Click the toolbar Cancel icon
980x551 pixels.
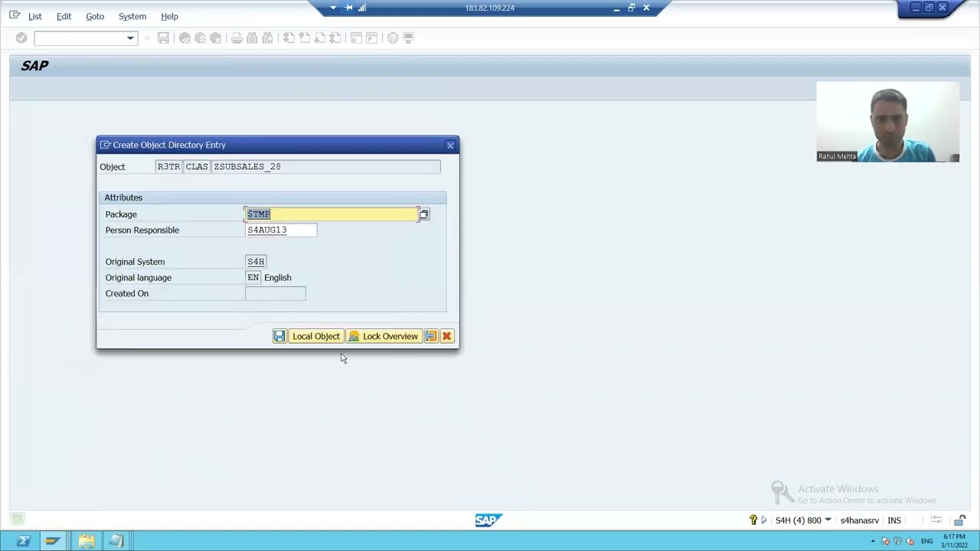pos(216,37)
